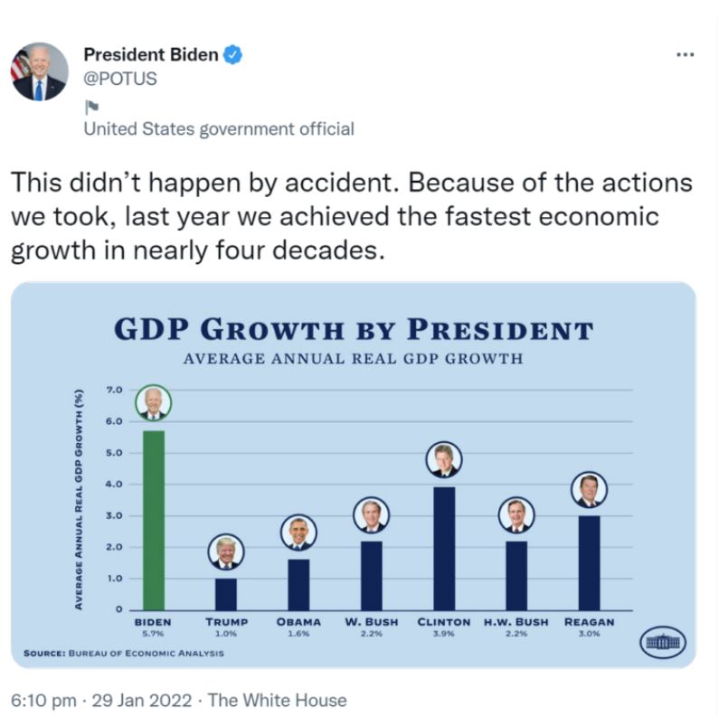The image size is (728, 716).
Task: Open the three-dot more options menu
Action: (685, 55)
